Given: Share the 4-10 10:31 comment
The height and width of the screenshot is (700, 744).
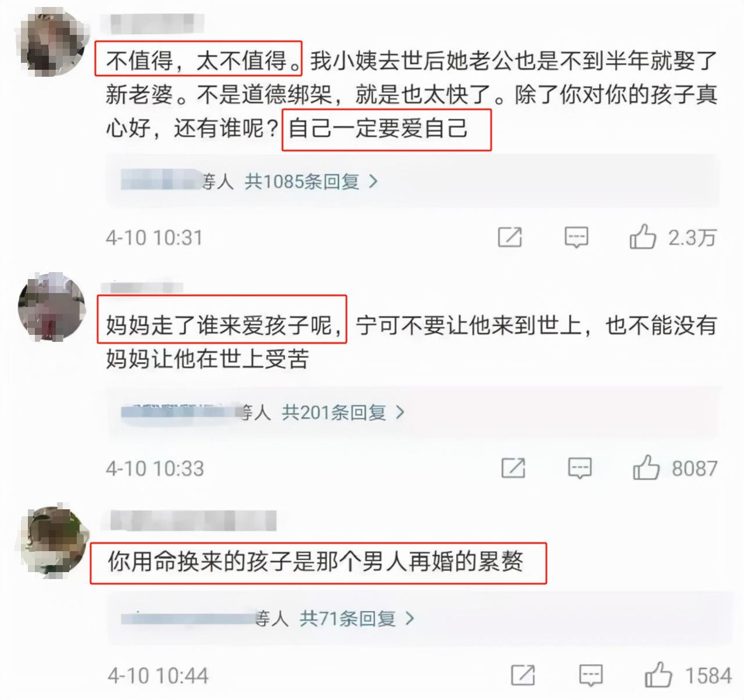Looking at the screenshot, I should click(510, 237).
